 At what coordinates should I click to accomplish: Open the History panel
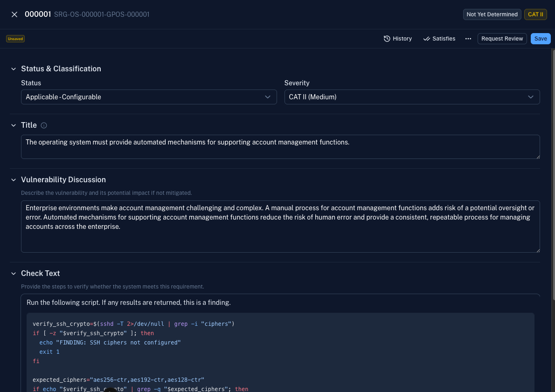[x=398, y=39]
